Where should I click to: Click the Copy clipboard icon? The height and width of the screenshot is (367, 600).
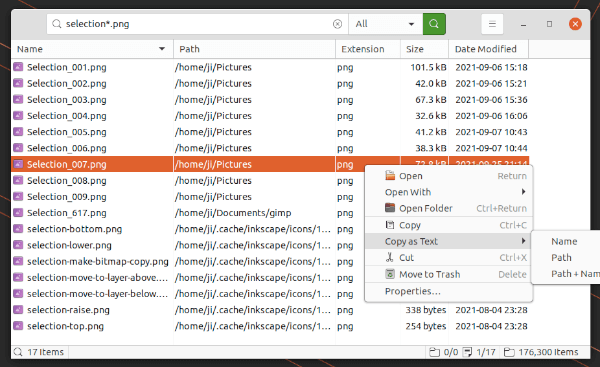coord(390,225)
